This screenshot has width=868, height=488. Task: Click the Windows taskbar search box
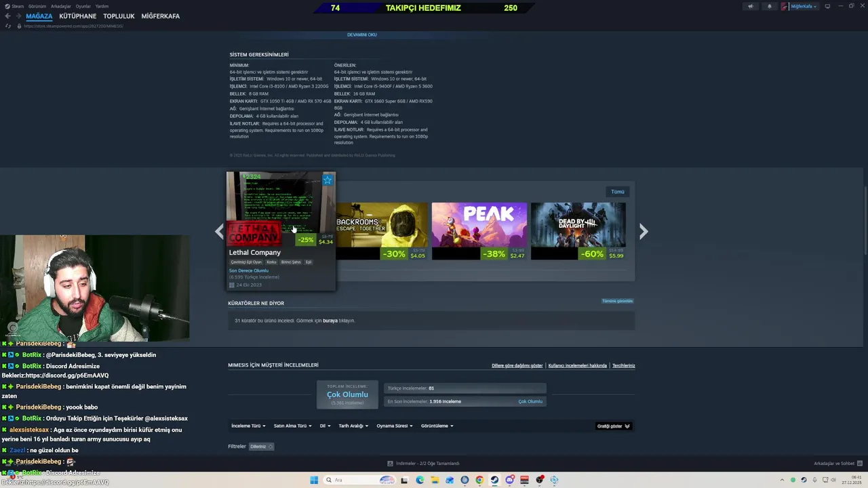(x=358, y=480)
